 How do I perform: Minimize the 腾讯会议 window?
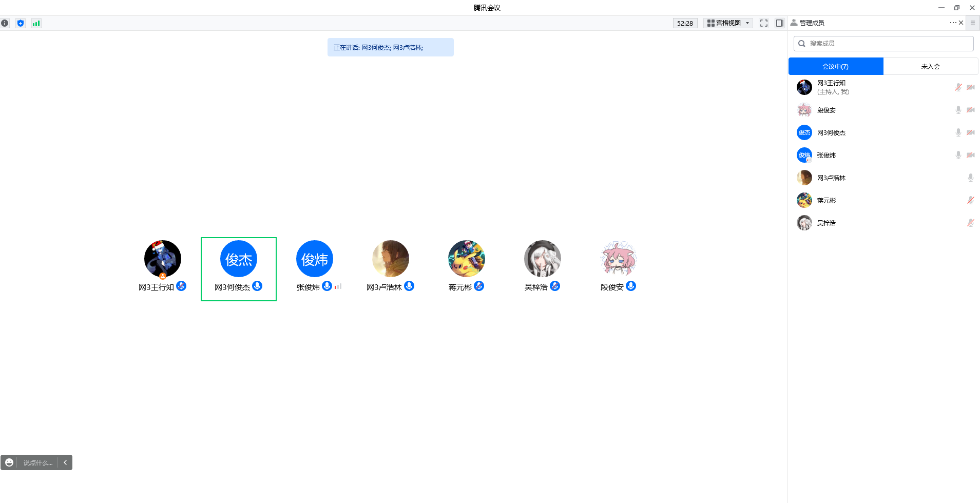[941, 8]
